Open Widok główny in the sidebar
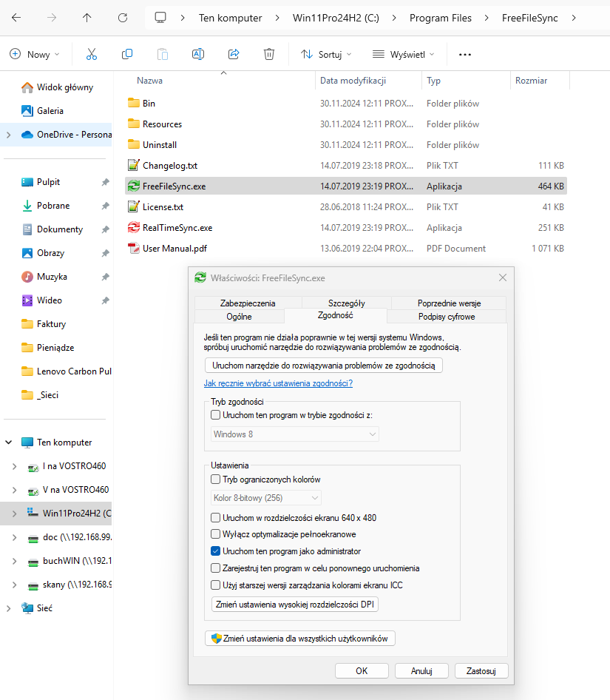 [x=57, y=87]
